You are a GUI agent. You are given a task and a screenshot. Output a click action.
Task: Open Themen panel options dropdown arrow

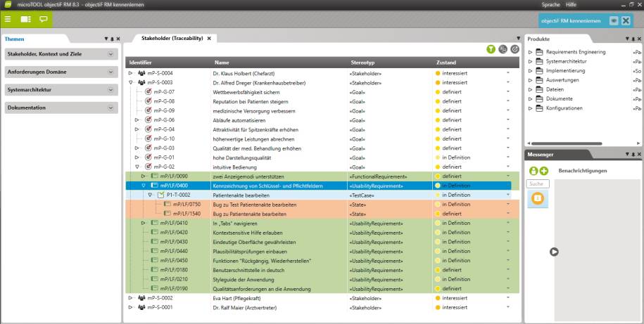pos(106,39)
